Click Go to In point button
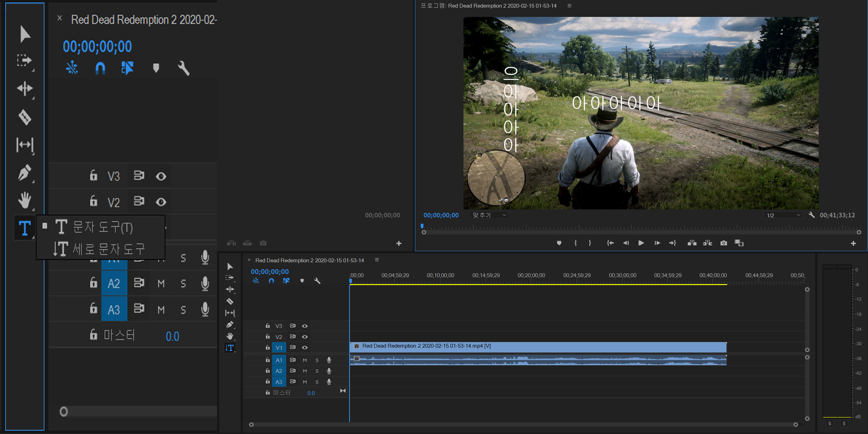 pyautogui.click(x=610, y=243)
